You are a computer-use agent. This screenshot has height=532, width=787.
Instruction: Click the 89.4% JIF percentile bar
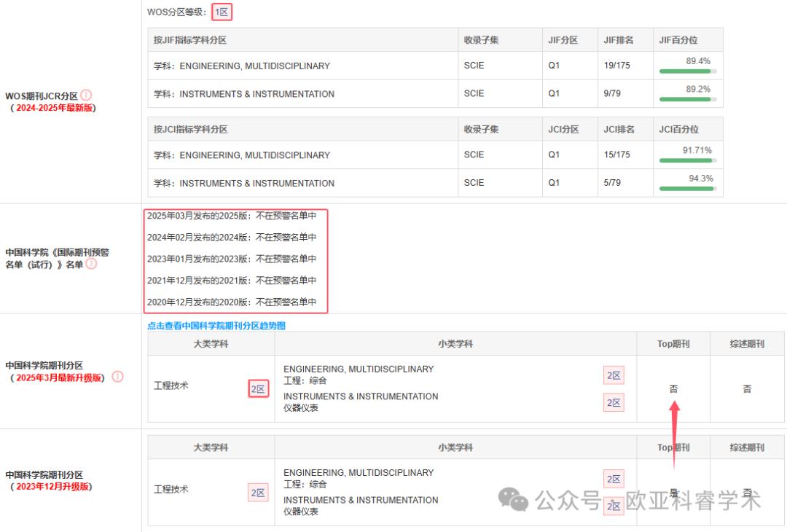(x=688, y=71)
